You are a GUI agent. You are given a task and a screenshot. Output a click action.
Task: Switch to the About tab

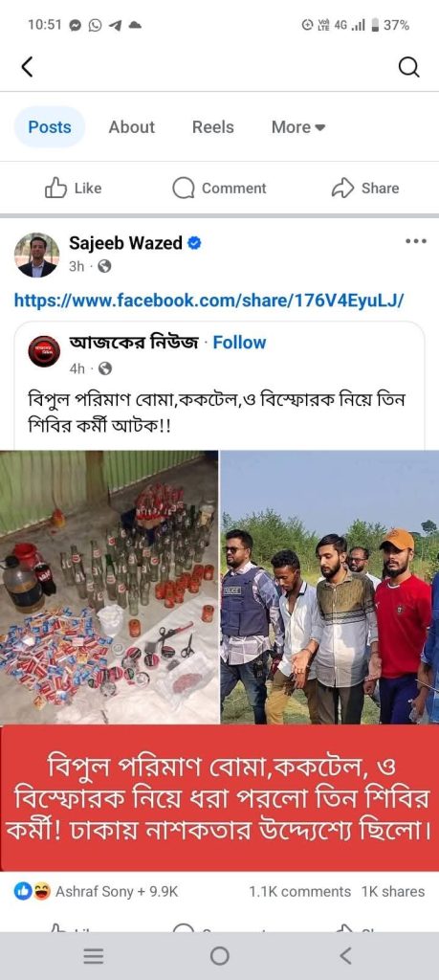point(132,127)
